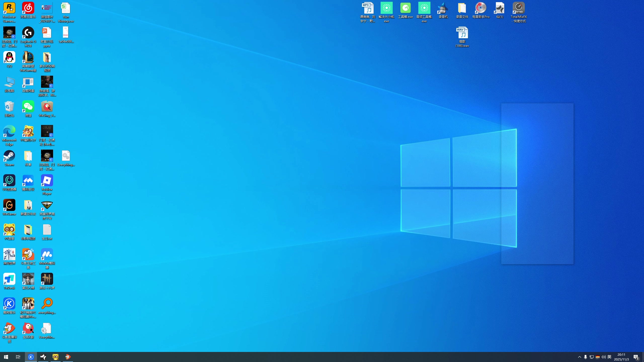
Task: Switch to KuGou music taskbar app
Action: (31, 357)
